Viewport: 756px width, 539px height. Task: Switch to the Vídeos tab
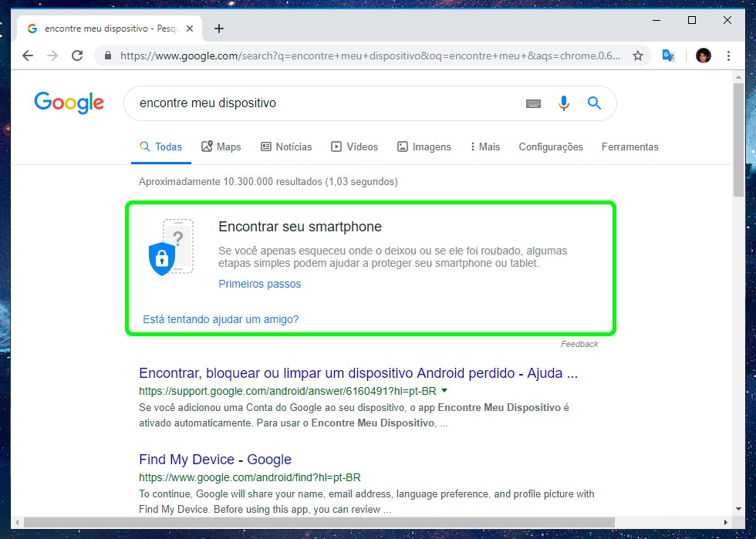(354, 147)
